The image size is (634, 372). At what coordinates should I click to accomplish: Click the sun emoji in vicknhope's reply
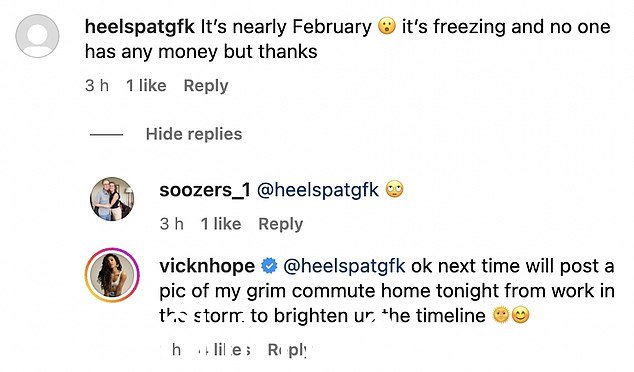pyautogui.click(x=501, y=315)
